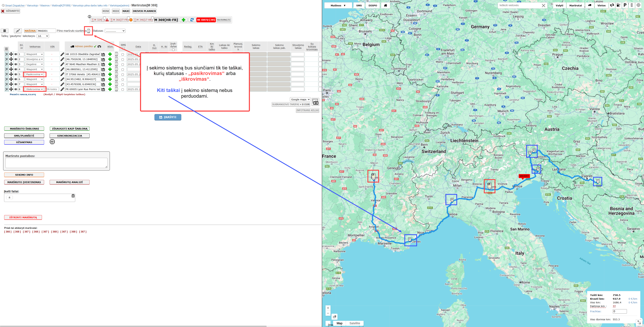644x327 pixels.
Task: Expand the Mašinos dropdown on map
Action: click(x=338, y=5)
